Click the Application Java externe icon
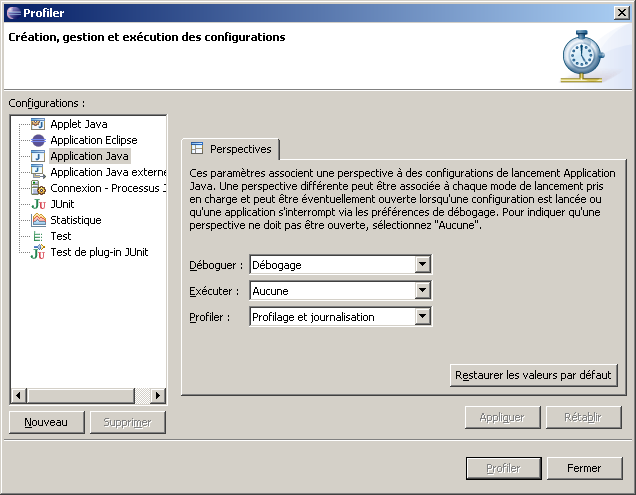Image resolution: width=636 pixels, height=495 pixels. tap(39, 172)
